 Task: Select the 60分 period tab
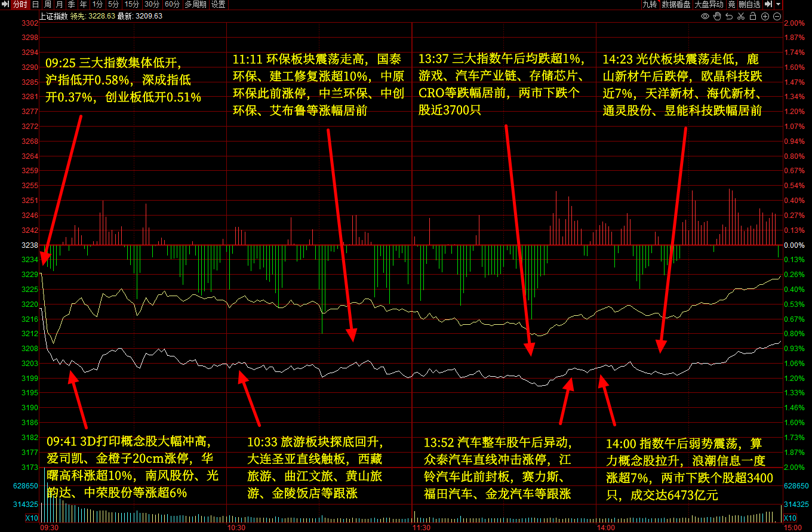point(172,4)
